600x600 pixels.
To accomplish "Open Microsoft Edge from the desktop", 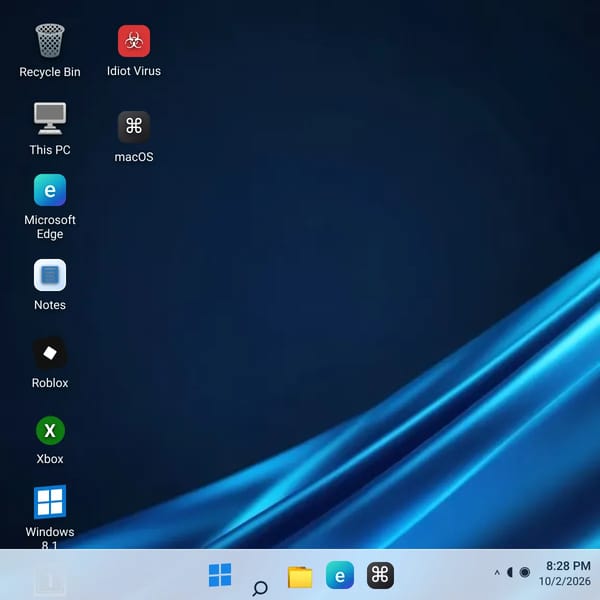I will (x=50, y=190).
